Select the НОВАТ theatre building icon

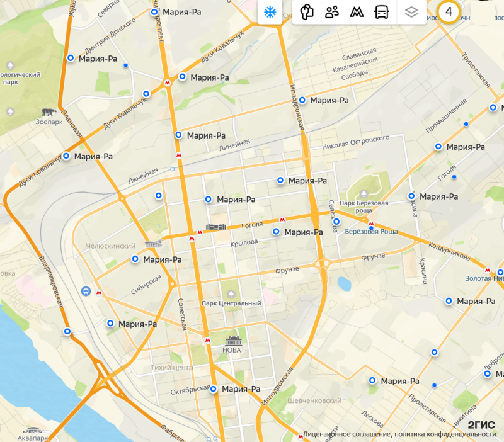(234, 341)
